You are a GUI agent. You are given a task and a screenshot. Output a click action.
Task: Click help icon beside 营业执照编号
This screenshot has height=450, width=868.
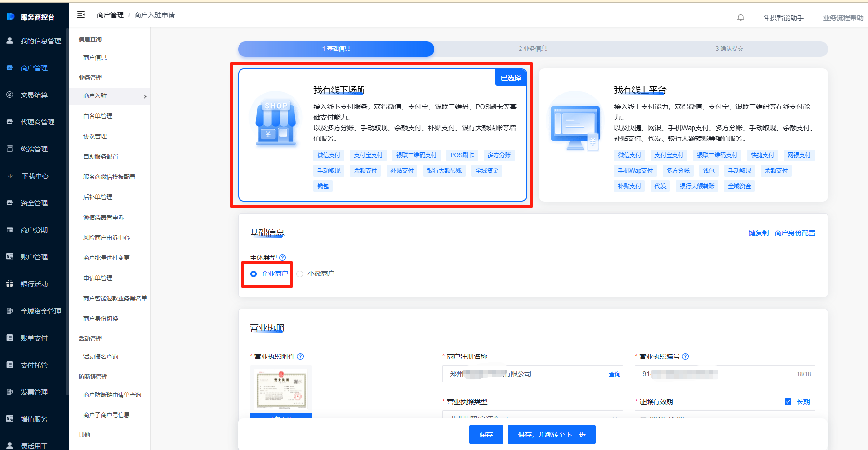pyautogui.click(x=685, y=356)
